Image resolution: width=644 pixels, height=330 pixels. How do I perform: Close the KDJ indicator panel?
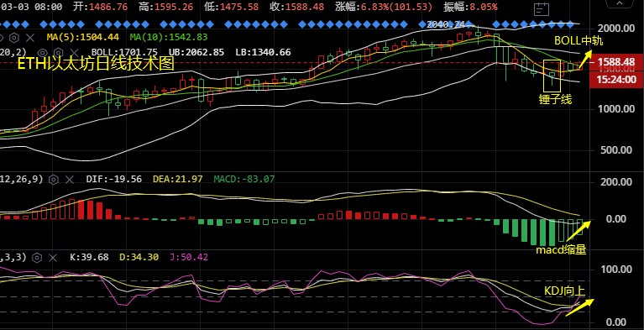click(x=53, y=258)
